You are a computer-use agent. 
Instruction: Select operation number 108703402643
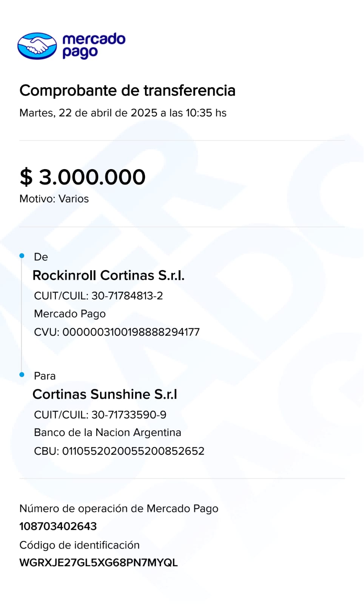click(x=58, y=526)
